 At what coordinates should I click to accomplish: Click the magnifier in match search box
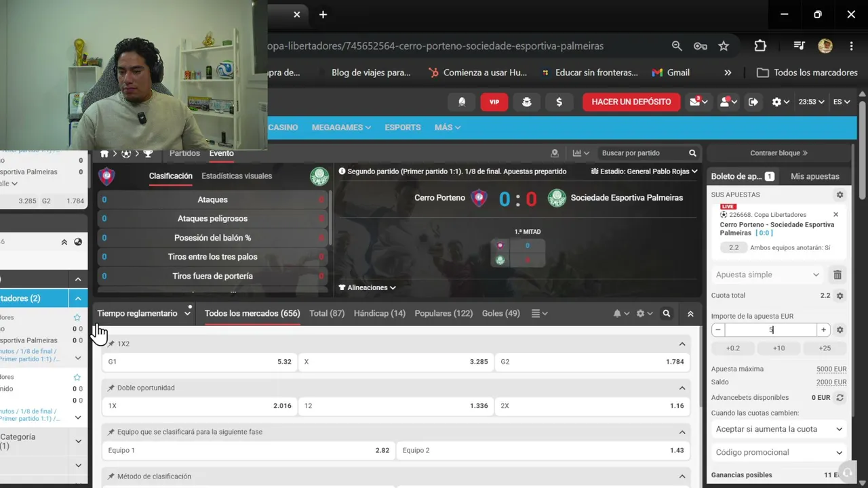point(692,153)
